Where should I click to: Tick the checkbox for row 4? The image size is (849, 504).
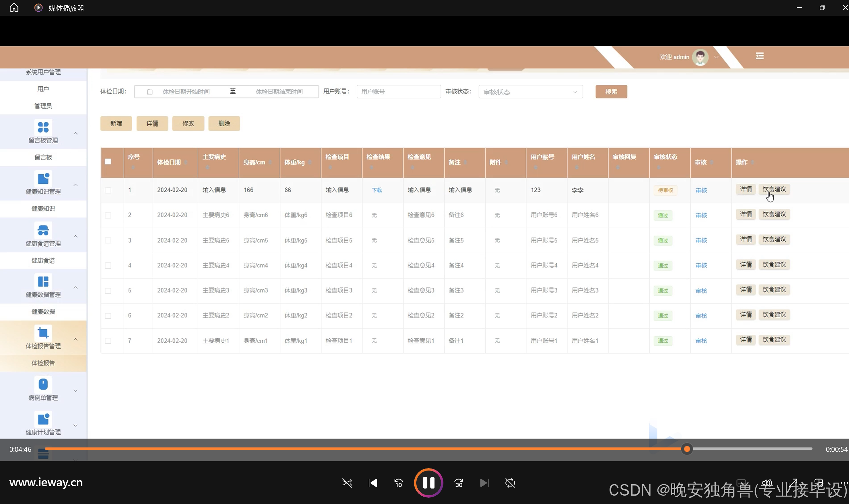click(x=108, y=266)
